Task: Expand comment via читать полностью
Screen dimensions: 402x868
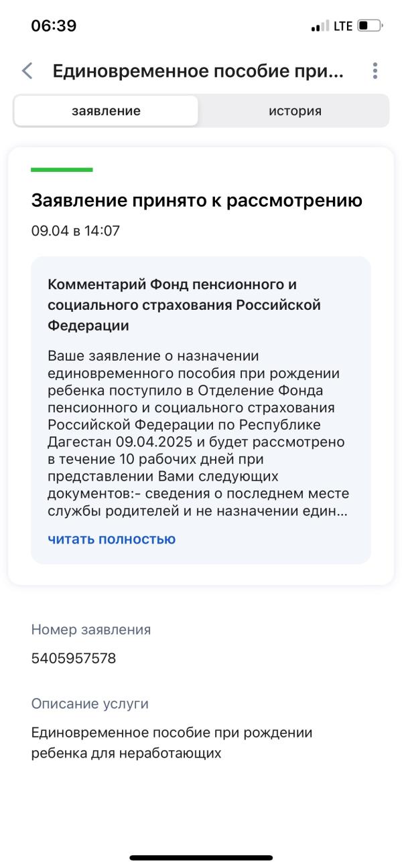Action: (x=112, y=539)
